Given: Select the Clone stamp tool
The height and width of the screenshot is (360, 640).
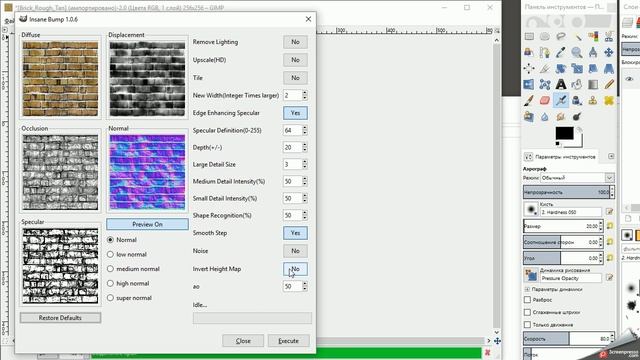Looking at the screenshot, I should coord(593,100).
